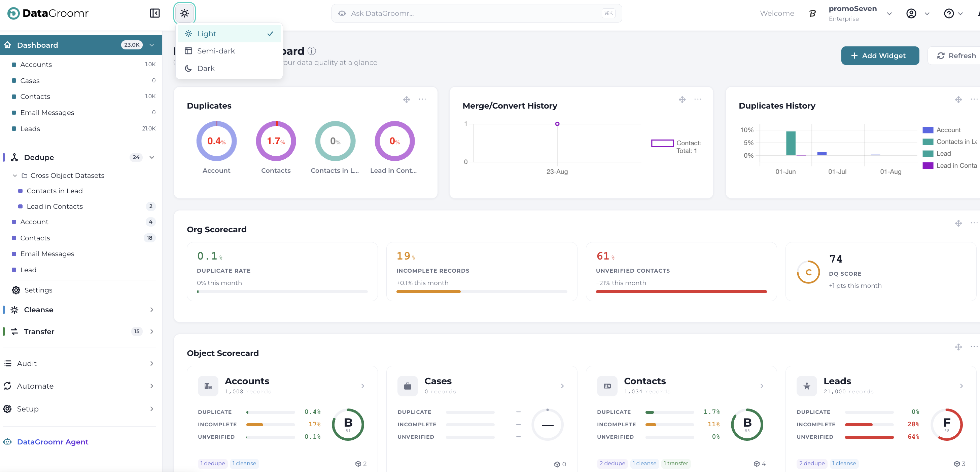Screen dimensions: 980x472
Task: Open Lead in Contacts dataset
Action: [87, 206]
